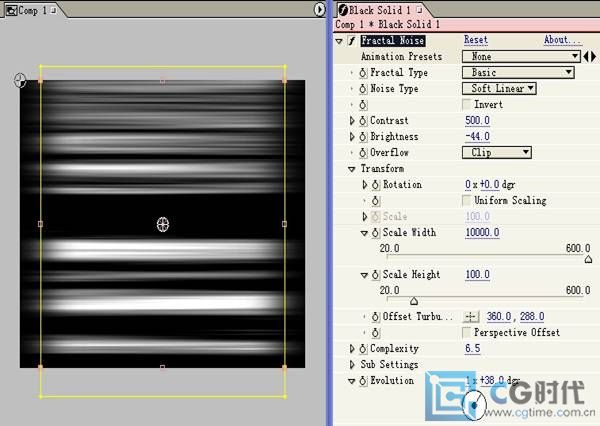The image size is (600, 426).
Task: Open the Animation Presets dropdown
Action: [521, 57]
